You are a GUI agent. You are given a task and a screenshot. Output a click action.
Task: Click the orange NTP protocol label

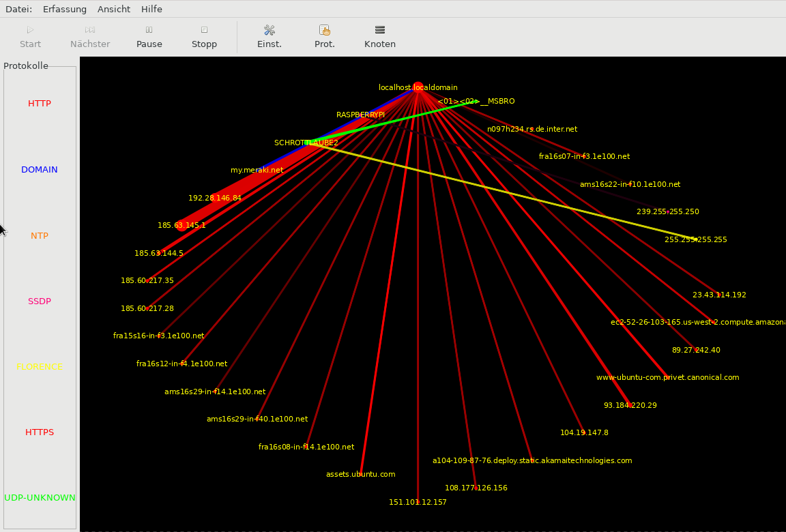(40, 236)
